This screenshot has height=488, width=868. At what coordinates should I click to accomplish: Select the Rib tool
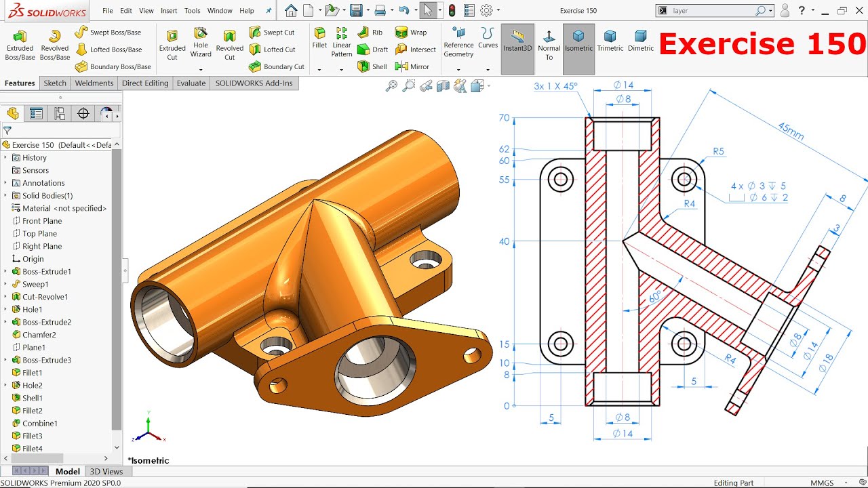[370, 32]
